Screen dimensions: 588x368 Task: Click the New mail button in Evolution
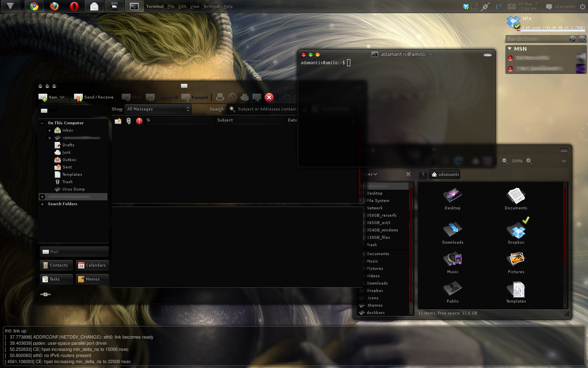click(x=48, y=97)
